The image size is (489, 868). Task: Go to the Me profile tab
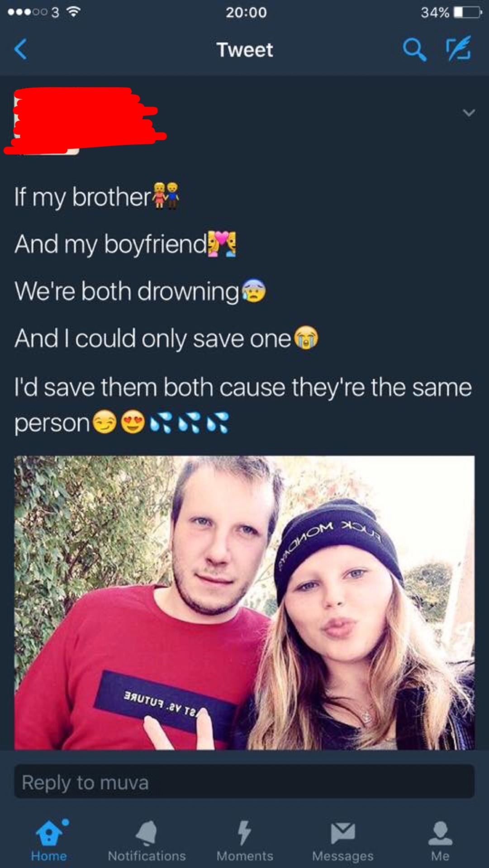pos(440,840)
